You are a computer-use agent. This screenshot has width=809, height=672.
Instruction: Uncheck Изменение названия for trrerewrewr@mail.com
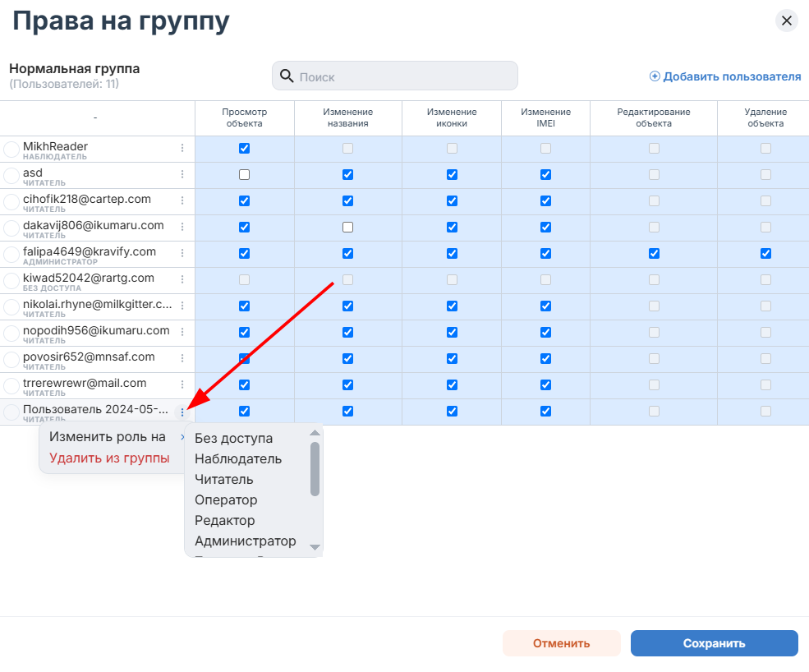coord(347,385)
